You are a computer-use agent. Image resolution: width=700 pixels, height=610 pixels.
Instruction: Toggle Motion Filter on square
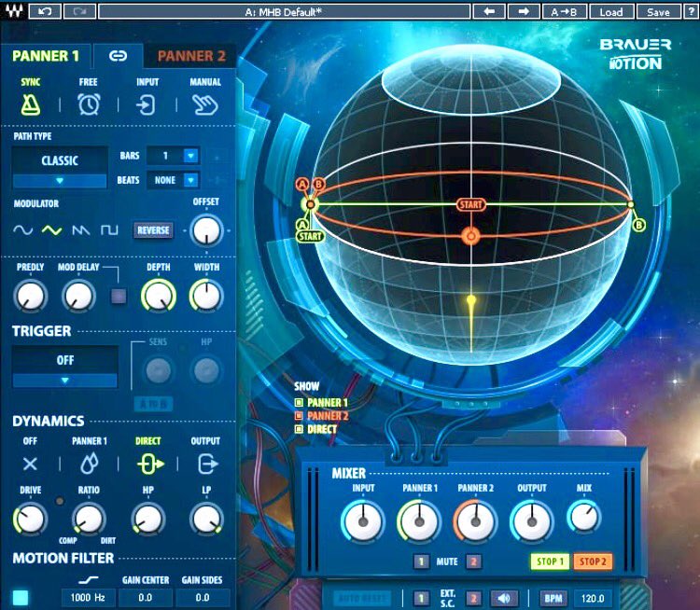tap(21, 598)
